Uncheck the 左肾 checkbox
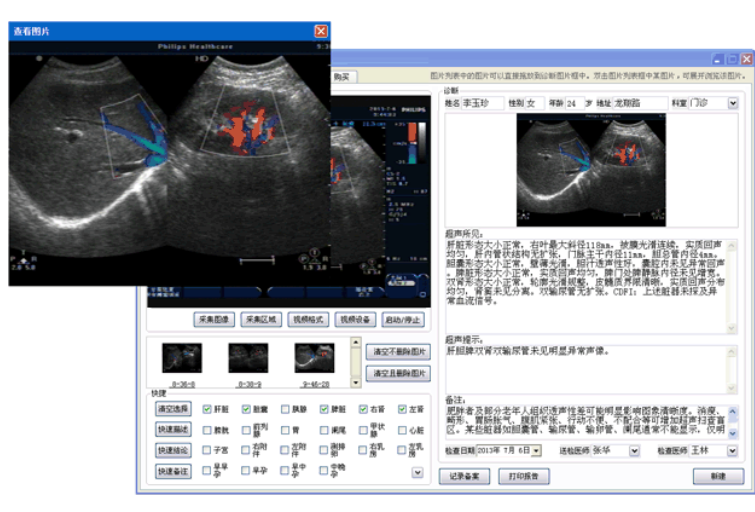Viewport: 755px width, 512px height. pyautogui.click(x=402, y=409)
